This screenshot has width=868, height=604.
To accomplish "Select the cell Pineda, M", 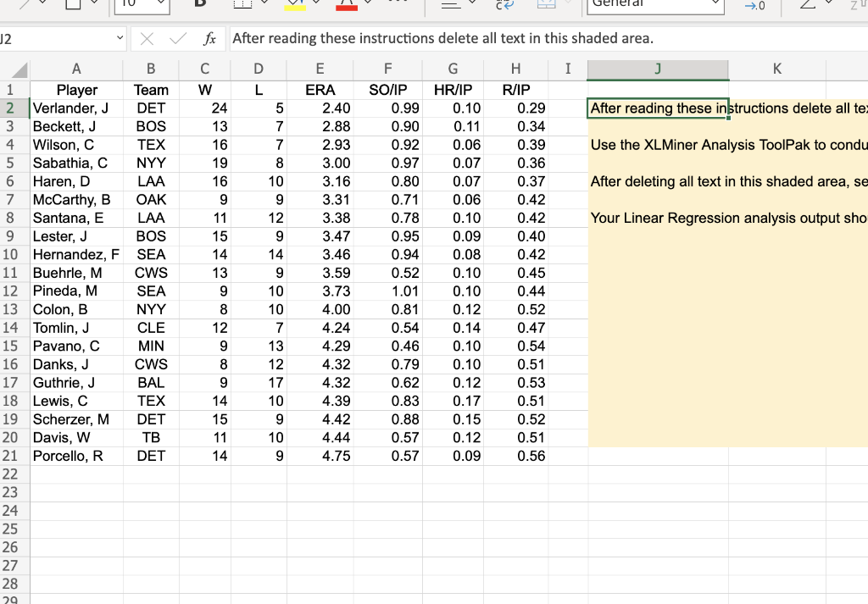I will click(x=76, y=291).
